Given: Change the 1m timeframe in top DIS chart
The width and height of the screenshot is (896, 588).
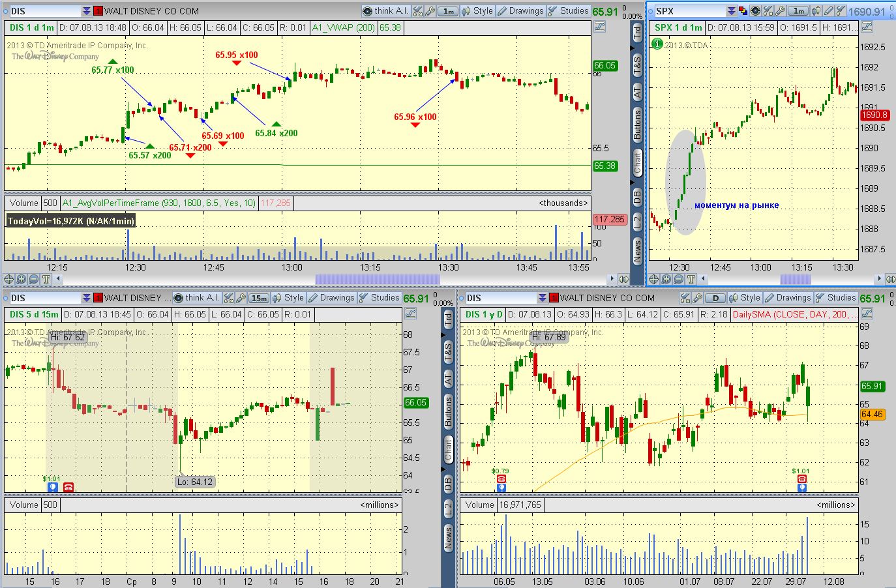Looking at the screenshot, I should [x=449, y=11].
